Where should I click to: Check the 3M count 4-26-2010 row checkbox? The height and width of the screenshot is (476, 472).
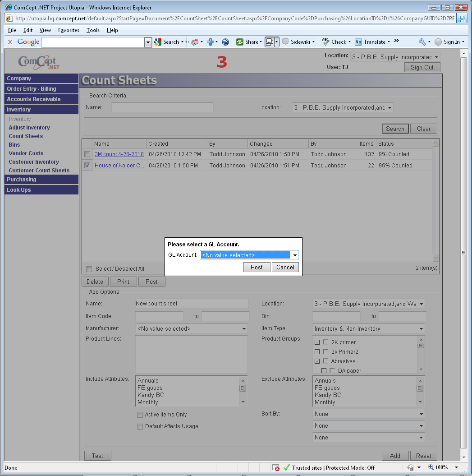click(x=87, y=154)
